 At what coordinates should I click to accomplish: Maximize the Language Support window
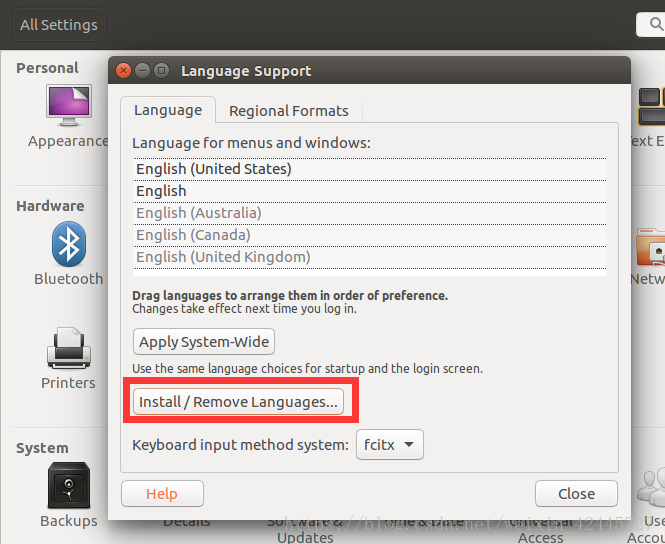point(162,70)
